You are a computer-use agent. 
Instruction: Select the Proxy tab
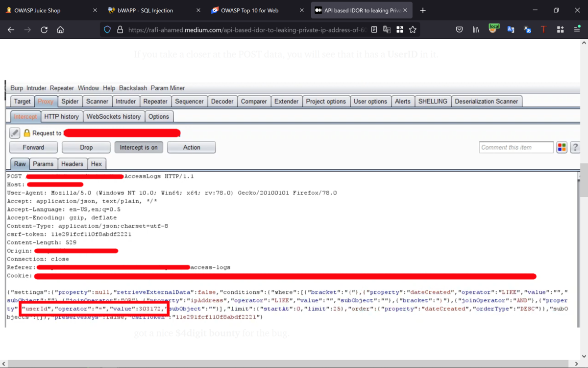[x=46, y=102]
